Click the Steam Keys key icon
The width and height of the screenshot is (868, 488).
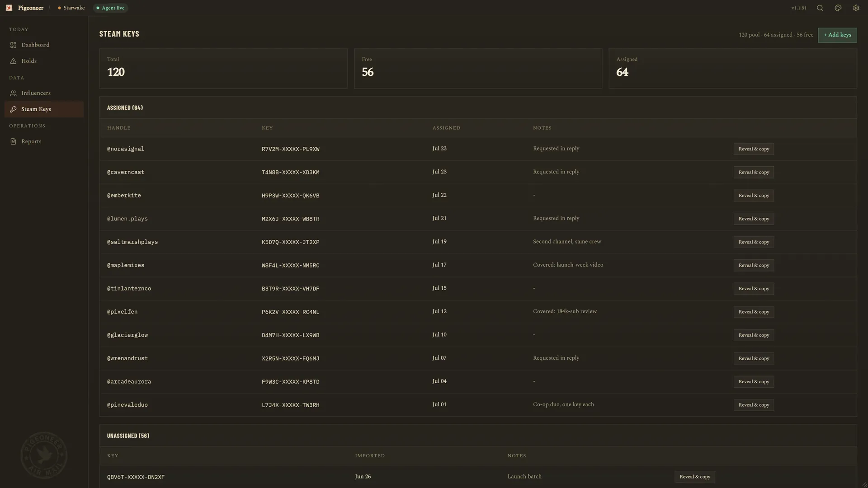[x=13, y=109]
